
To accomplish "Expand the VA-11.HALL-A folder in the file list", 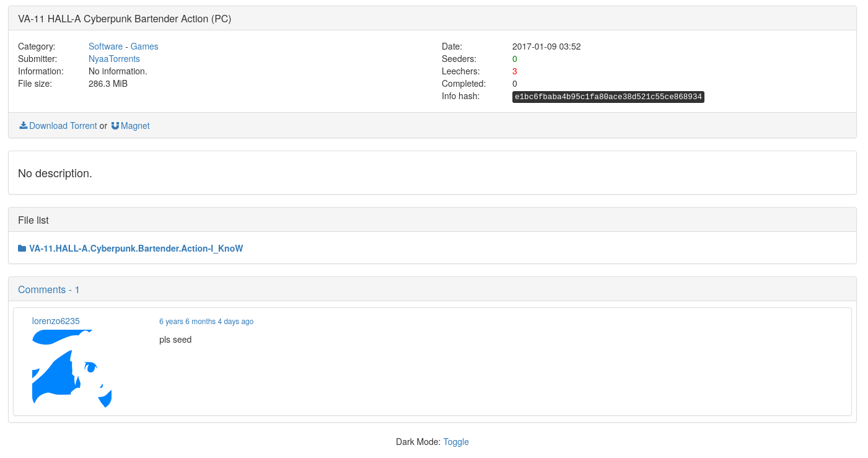I will click(136, 249).
